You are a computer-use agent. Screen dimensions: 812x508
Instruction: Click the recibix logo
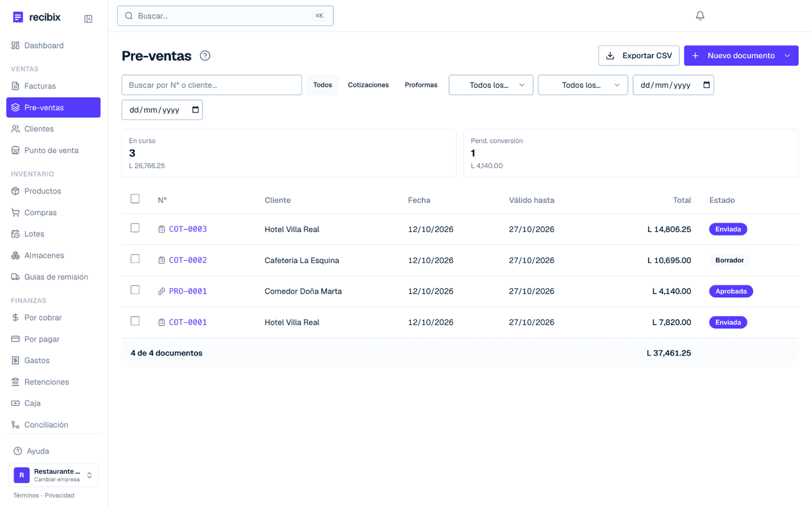click(x=37, y=17)
